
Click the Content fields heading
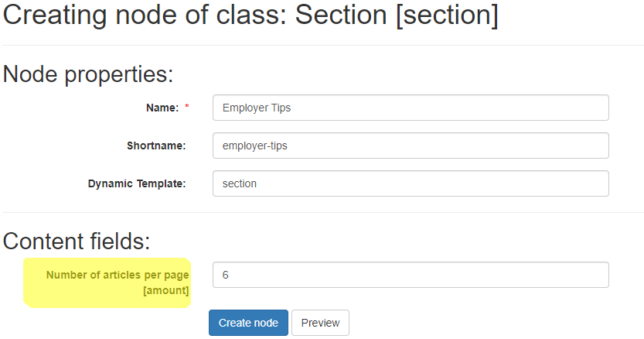tap(77, 241)
